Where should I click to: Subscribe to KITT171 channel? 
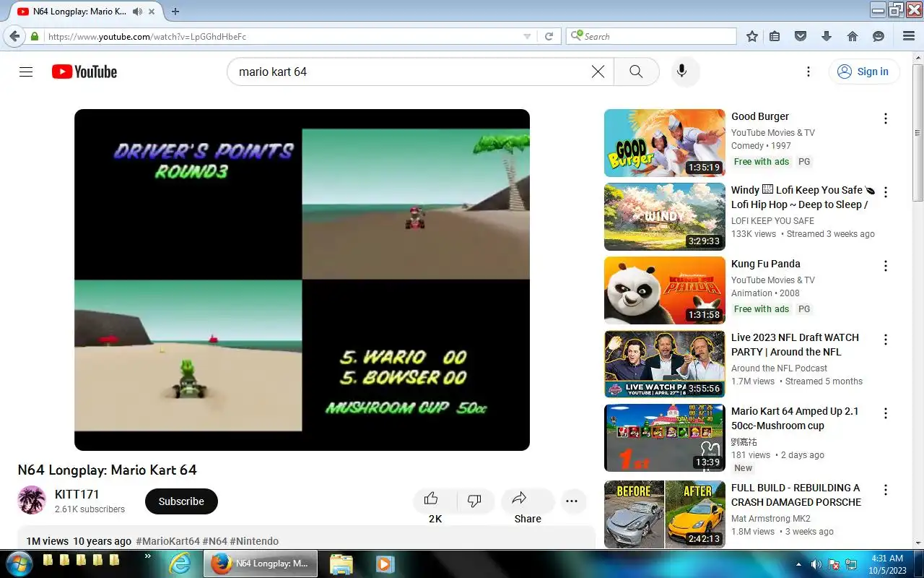pyautogui.click(x=181, y=501)
